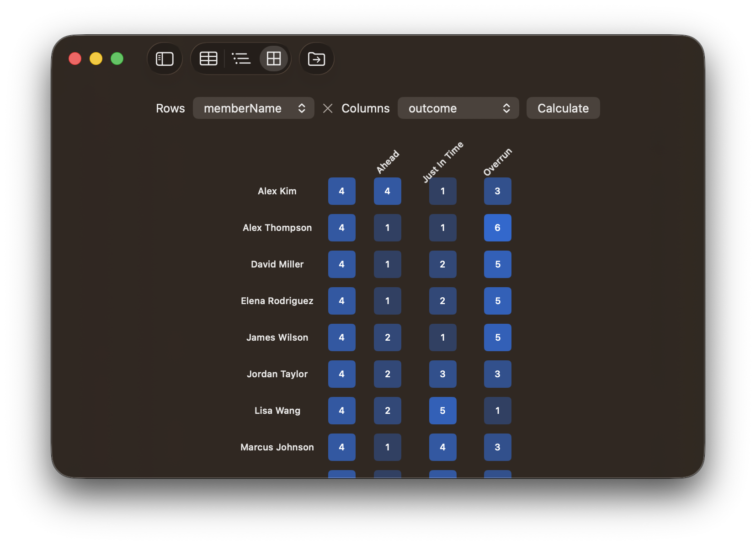
Task: Click the Ahead column header
Action: coord(388,162)
